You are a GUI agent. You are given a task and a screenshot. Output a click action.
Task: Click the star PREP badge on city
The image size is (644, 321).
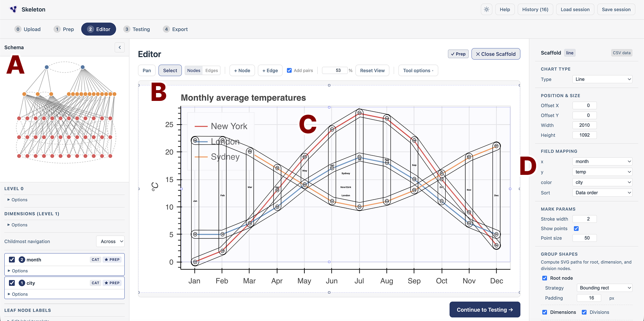(112, 283)
